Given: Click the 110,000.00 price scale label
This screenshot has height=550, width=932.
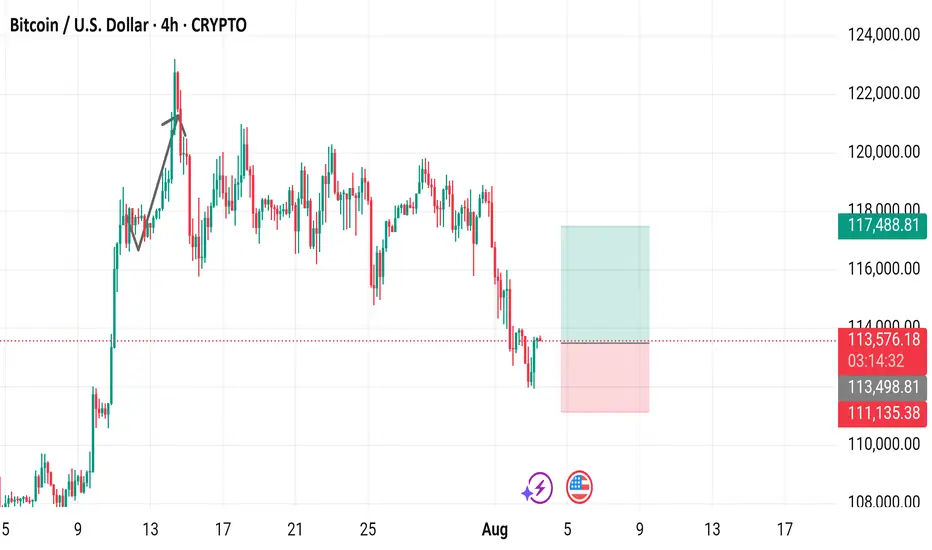Looking at the screenshot, I should click(x=884, y=444).
